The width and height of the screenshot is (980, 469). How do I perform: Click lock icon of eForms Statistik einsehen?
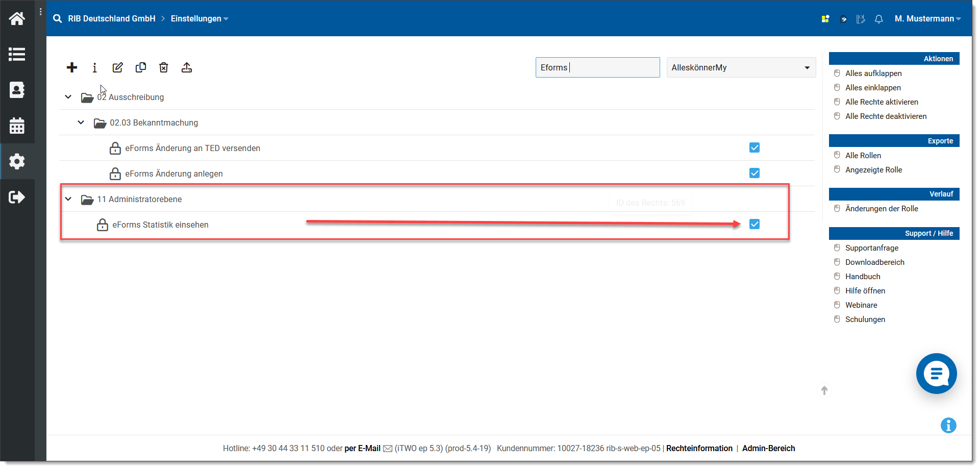click(x=103, y=225)
